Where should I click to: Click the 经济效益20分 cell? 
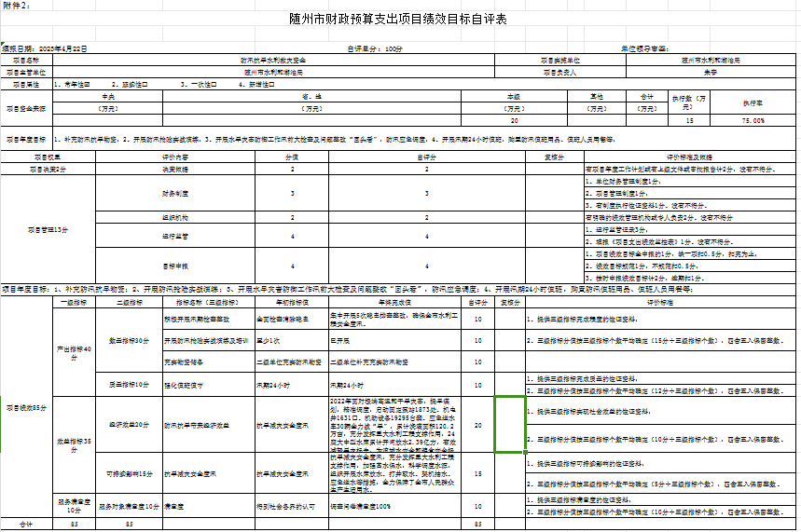pyautogui.click(x=130, y=424)
